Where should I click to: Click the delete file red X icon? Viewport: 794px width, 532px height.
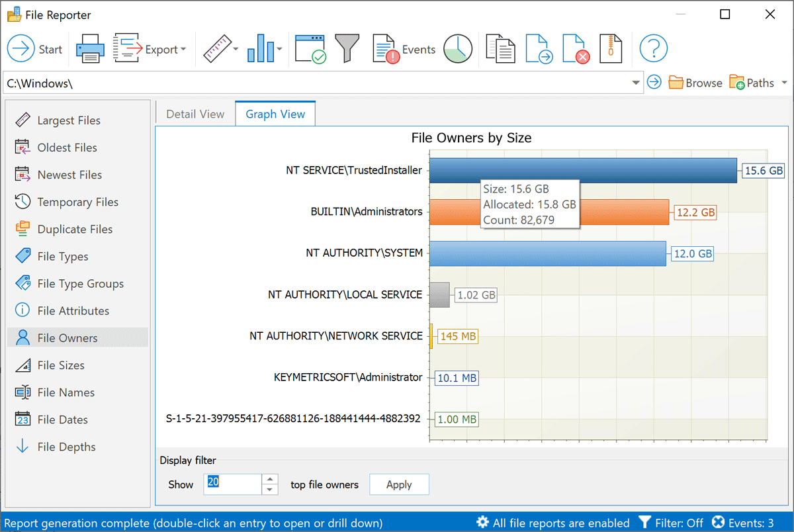click(576, 50)
